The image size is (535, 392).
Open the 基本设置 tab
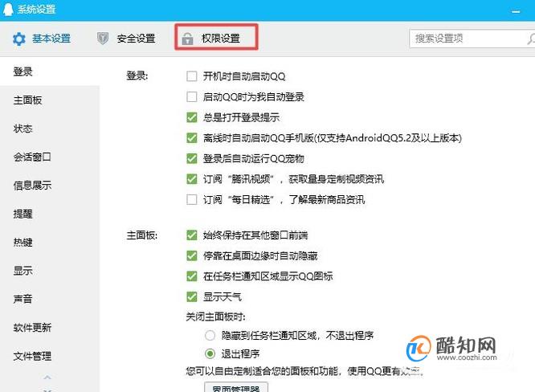(x=42, y=39)
